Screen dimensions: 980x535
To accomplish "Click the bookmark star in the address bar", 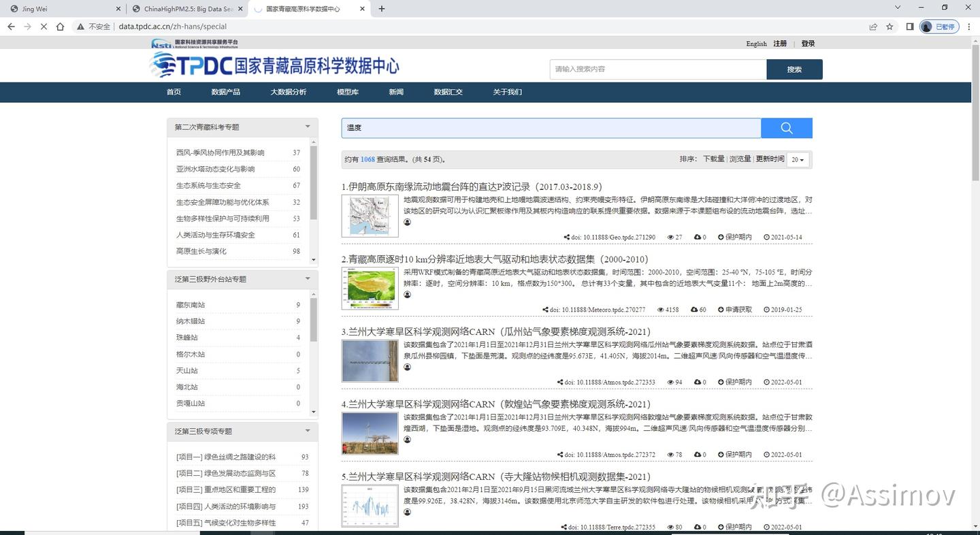I will (x=890, y=27).
